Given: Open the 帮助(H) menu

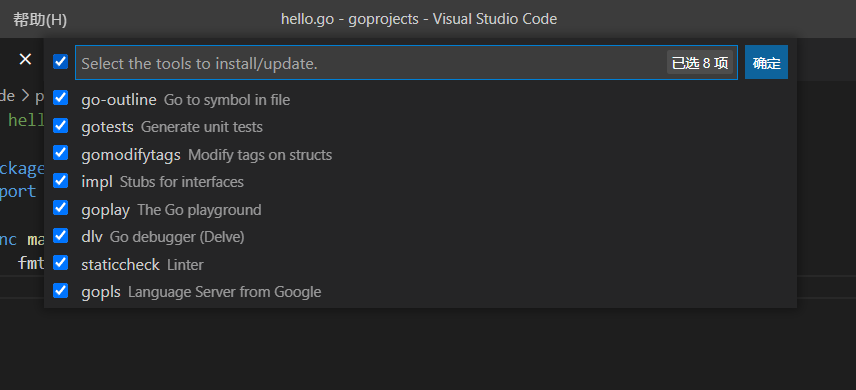Looking at the screenshot, I should (40, 20).
